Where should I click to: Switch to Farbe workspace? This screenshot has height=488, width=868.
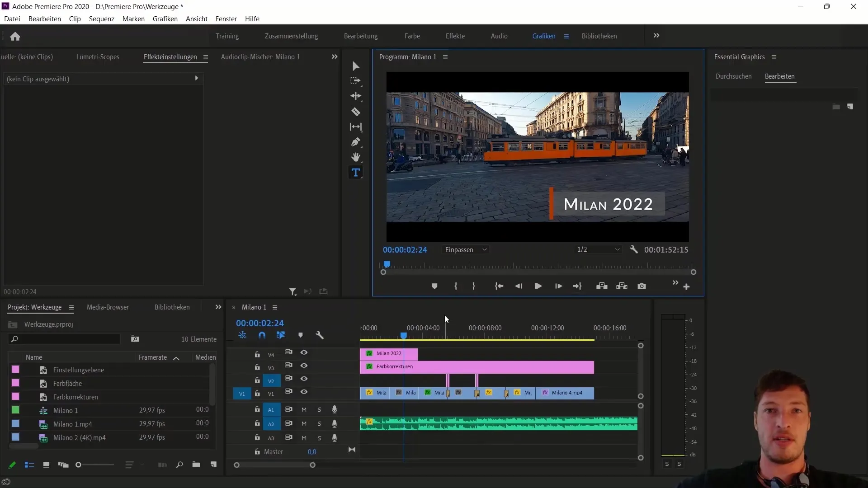click(x=412, y=36)
